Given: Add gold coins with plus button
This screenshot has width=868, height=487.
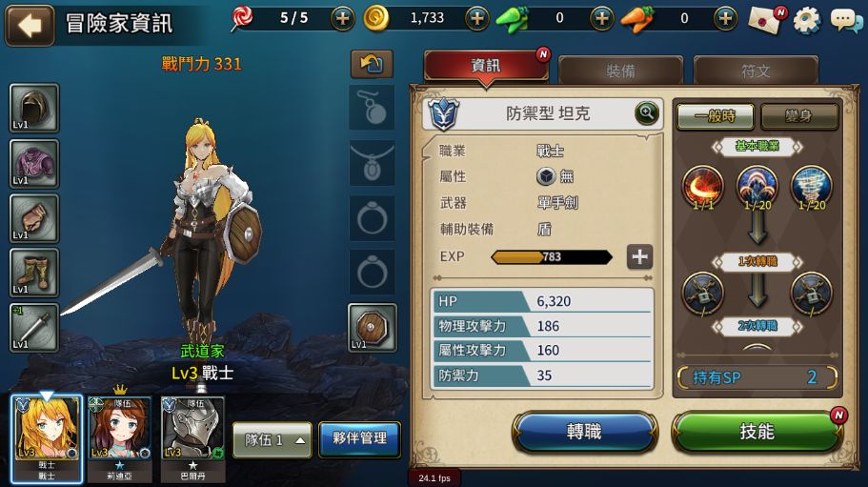Looking at the screenshot, I should click(x=477, y=19).
